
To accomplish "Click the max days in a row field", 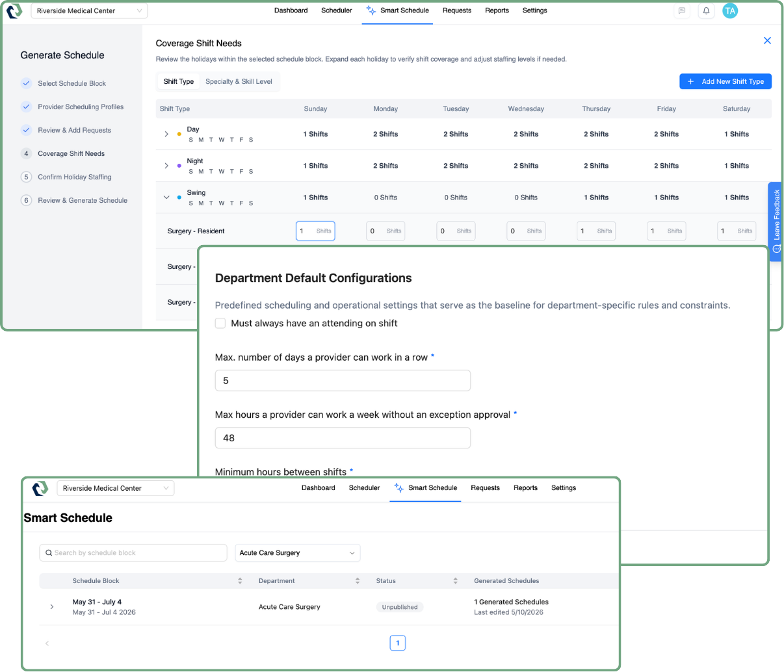I will pos(343,381).
